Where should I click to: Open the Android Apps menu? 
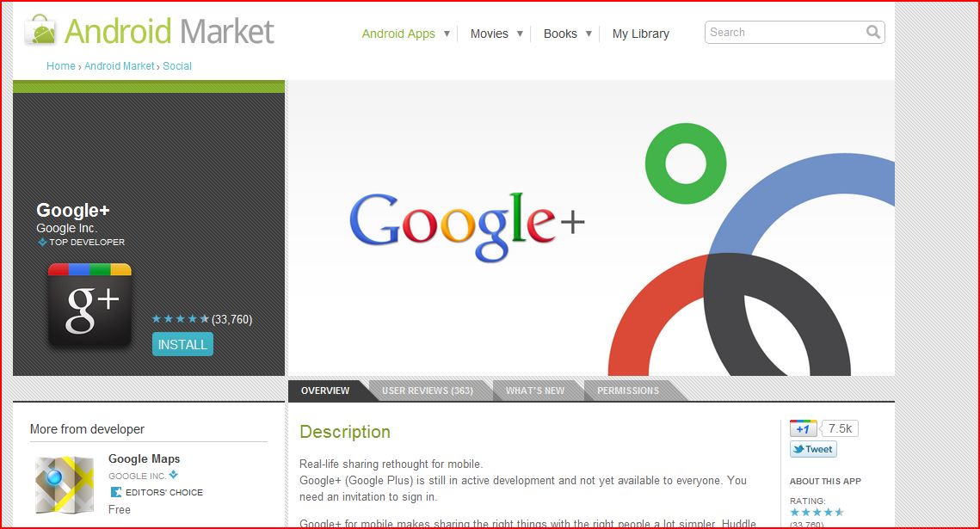[398, 34]
